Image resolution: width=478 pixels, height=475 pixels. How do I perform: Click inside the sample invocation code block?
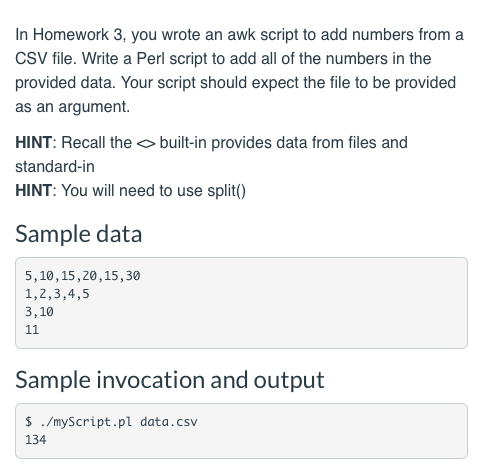coord(241,431)
